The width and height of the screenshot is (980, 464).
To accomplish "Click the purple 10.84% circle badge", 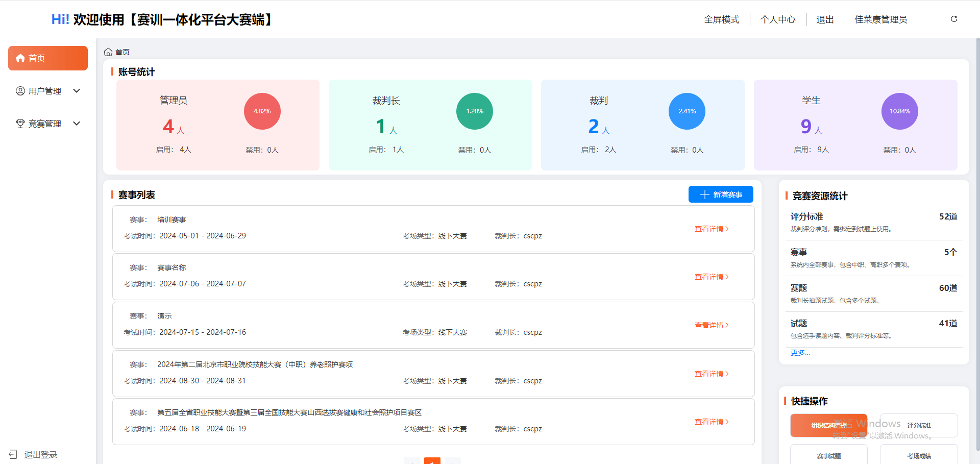I will [x=900, y=111].
